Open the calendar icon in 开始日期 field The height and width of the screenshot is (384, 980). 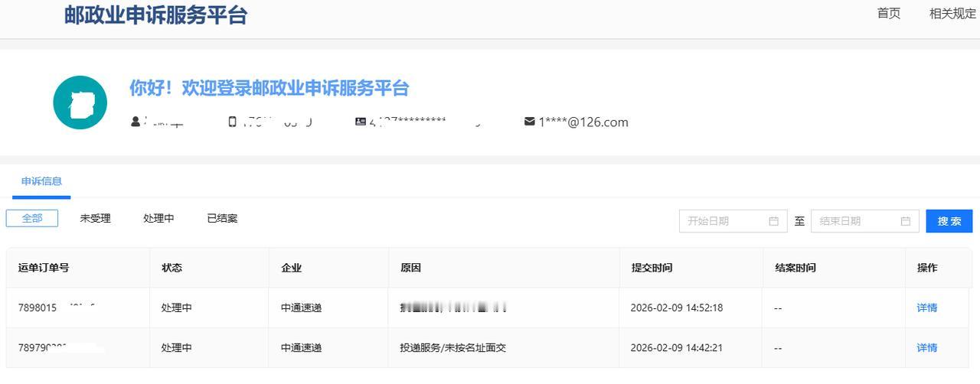[774, 221]
